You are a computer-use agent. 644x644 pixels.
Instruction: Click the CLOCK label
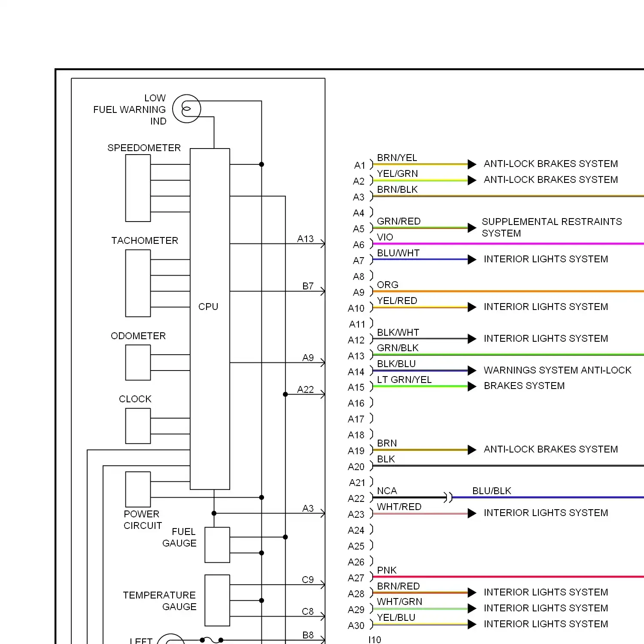coord(135,399)
